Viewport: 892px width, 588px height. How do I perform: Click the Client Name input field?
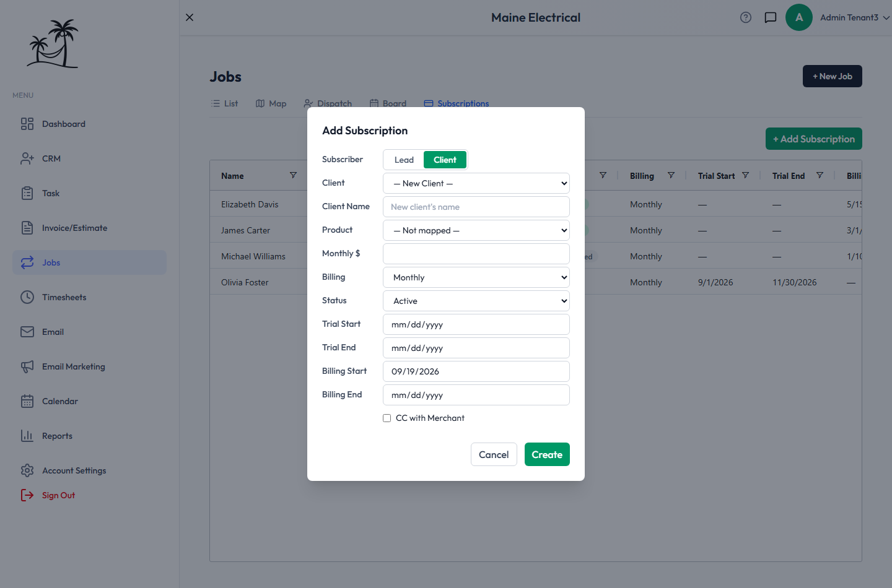point(476,207)
